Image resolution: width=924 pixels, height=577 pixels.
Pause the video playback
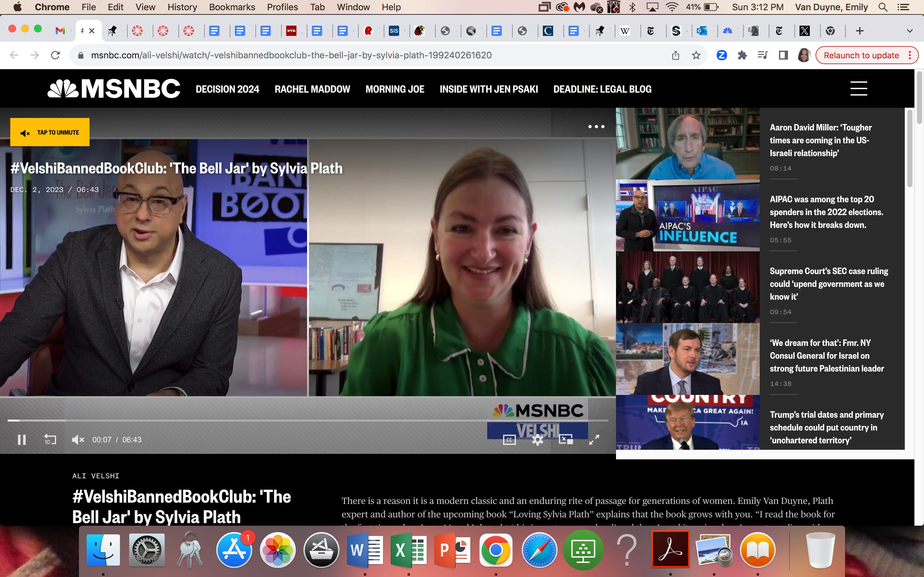click(22, 439)
